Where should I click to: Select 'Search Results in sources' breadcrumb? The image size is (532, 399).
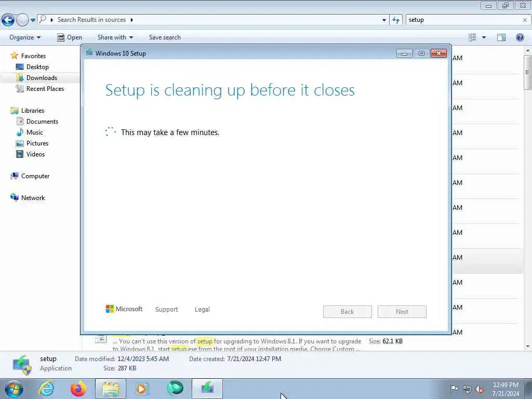point(91,20)
